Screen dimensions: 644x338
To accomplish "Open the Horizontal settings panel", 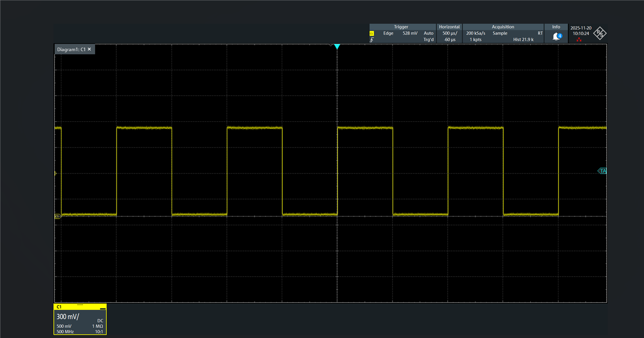I will click(x=449, y=27).
